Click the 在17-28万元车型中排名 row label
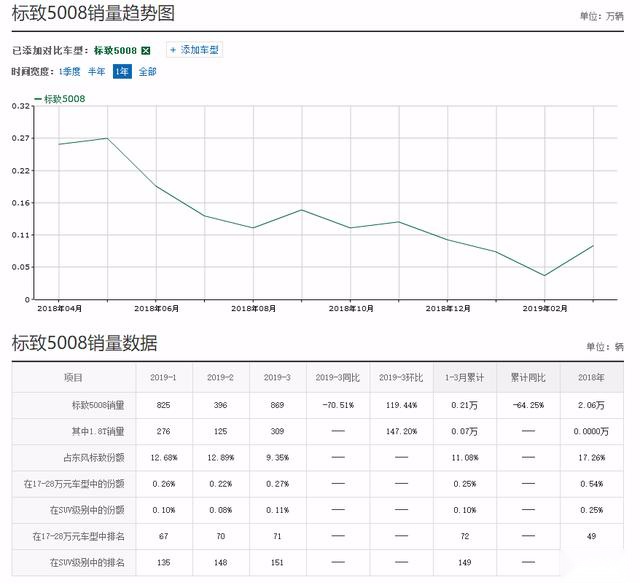This screenshot has width=640, height=585. tap(78, 536)
